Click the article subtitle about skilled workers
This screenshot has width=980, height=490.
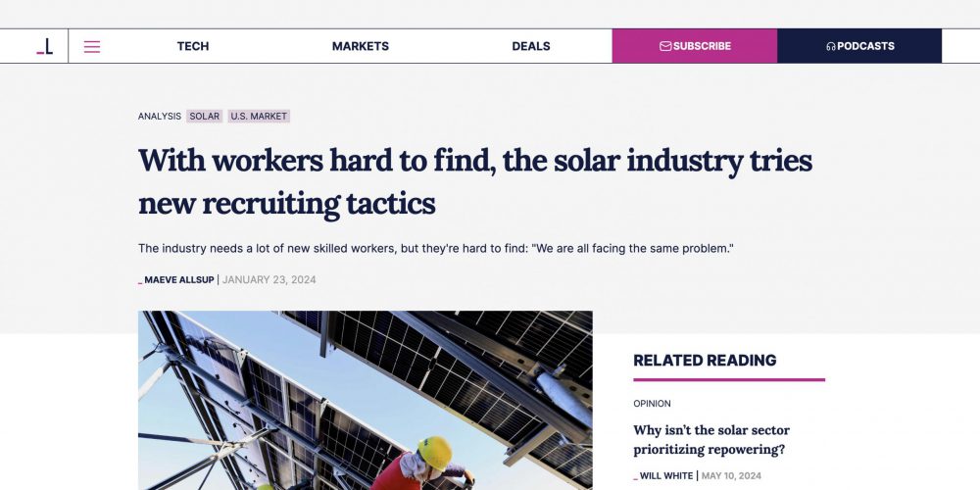(x=436, y=248)
